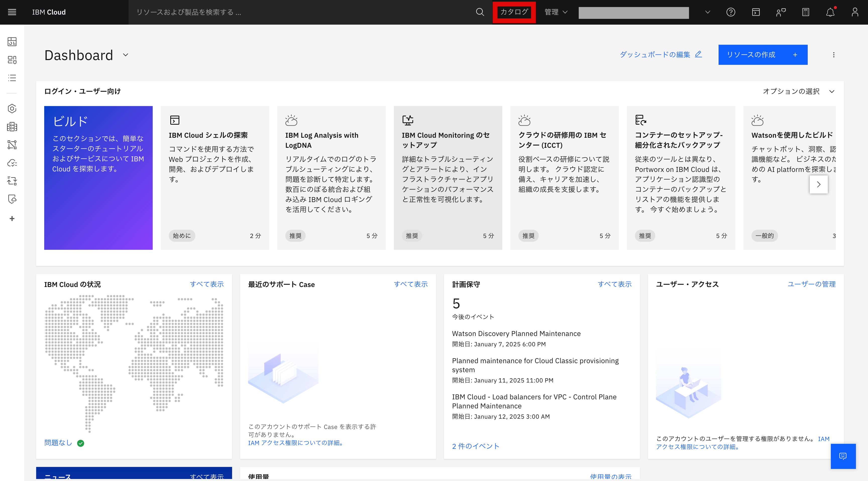Open the オプションの選択 dropdown
Viewport: 868px width, 481px height.
[799, 91]
